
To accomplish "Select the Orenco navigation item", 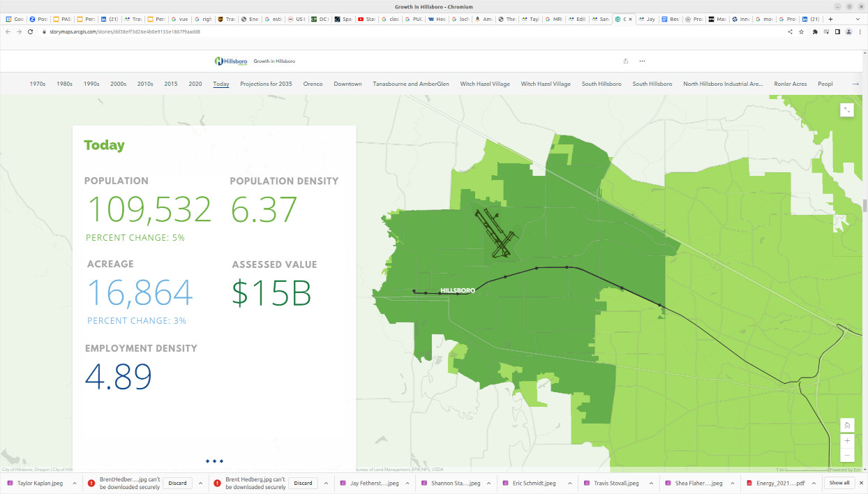I will [313, 84].
